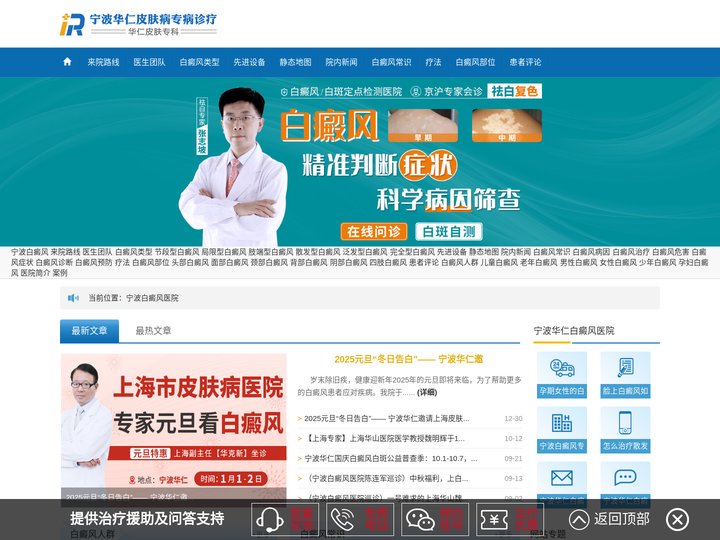Image resolution: width=720 pixels, height=540 pixels.
Task: Close the bottom floating support bar
Action: point(677,520)
